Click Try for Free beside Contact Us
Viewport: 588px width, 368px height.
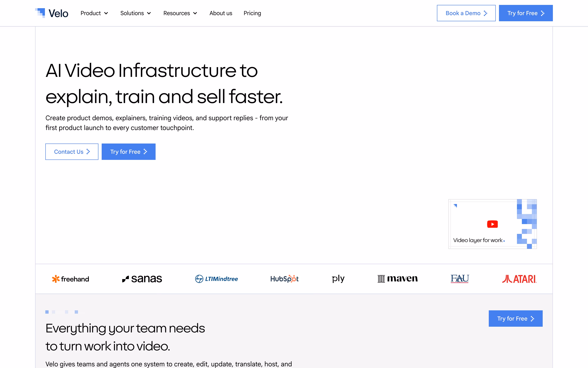[129, 152]
